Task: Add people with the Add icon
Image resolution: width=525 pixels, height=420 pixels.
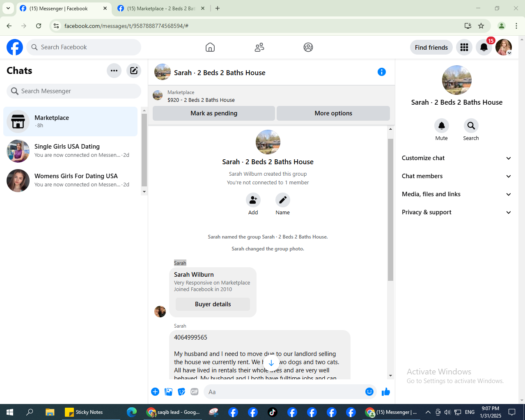Action: click(253, 200)
